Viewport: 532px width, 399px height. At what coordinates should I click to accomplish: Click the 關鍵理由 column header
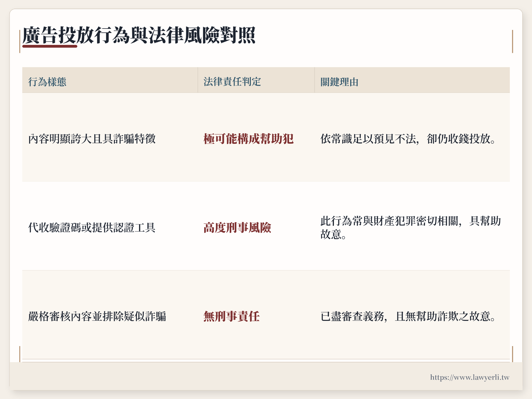339,82
